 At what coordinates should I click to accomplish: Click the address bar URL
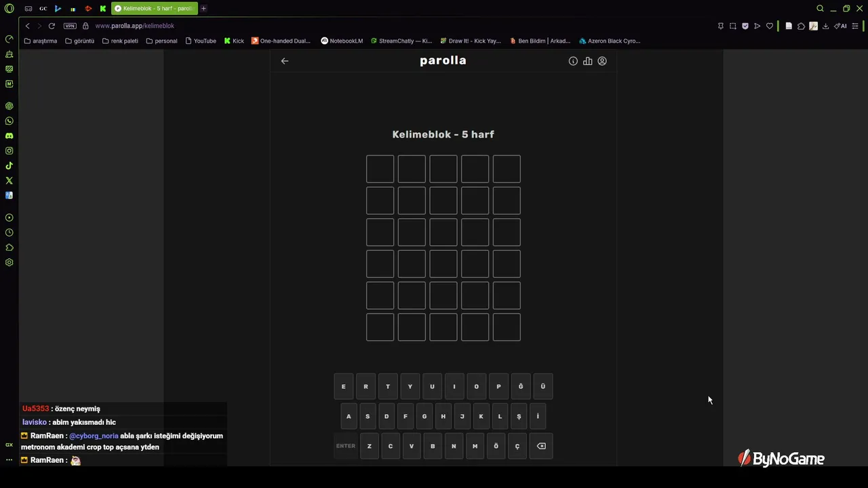[x=134, y=26]
